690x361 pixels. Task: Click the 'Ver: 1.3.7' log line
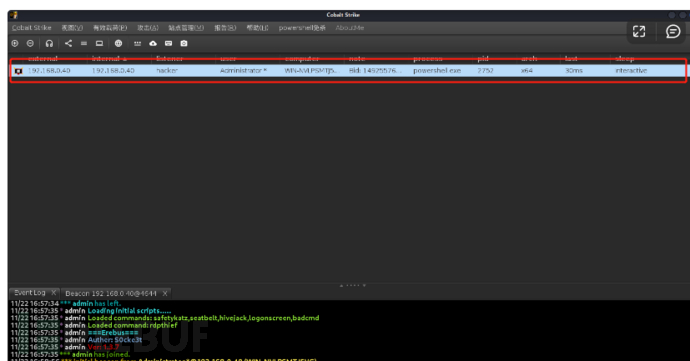click(65, 347)
